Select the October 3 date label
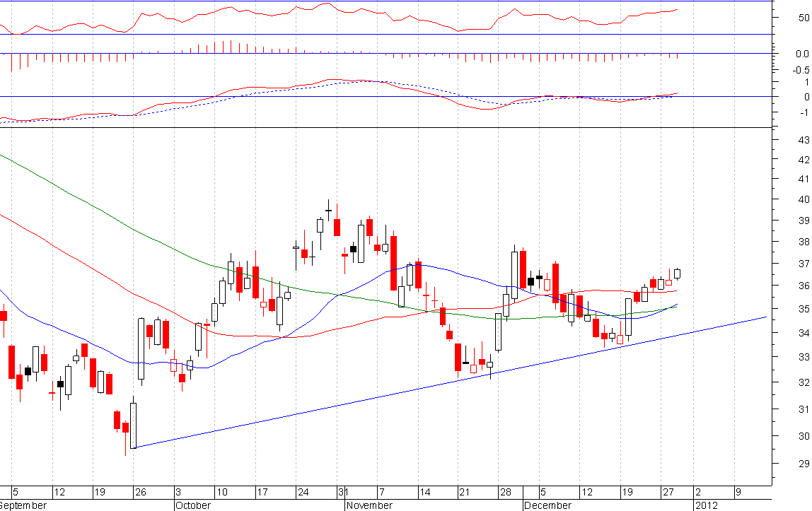 [x=178, y=492]
